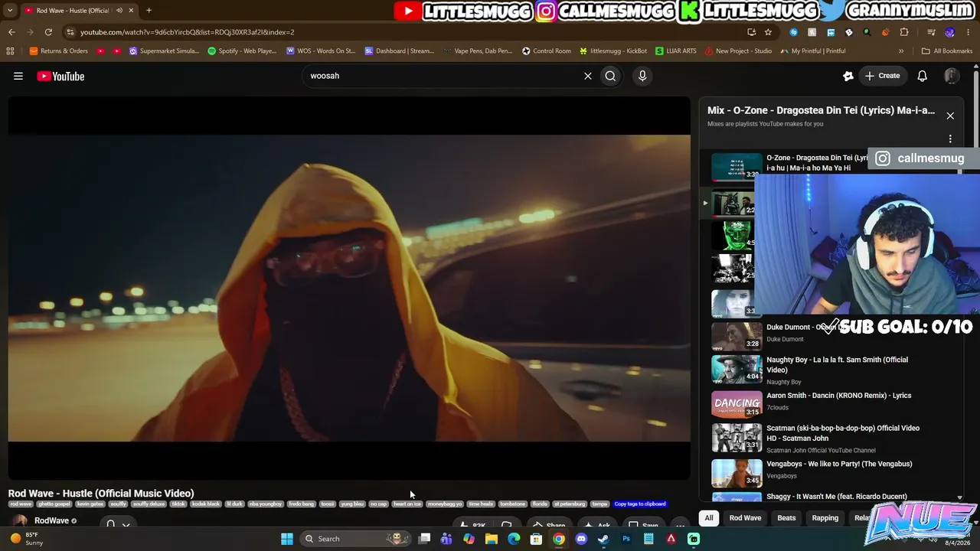Open Photoshop from the taskbar
This screenshot has width=980, height=551.
[626, 539]
